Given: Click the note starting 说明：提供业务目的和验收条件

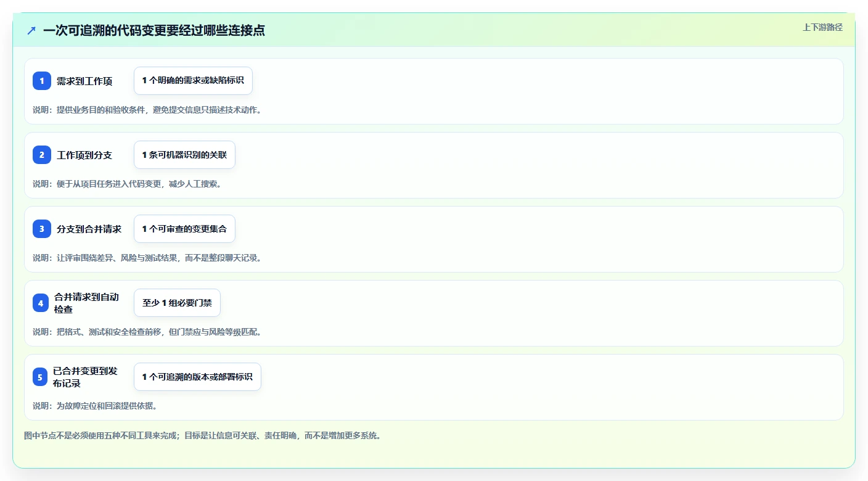Looking at the screenshot, I should point(147,110).
